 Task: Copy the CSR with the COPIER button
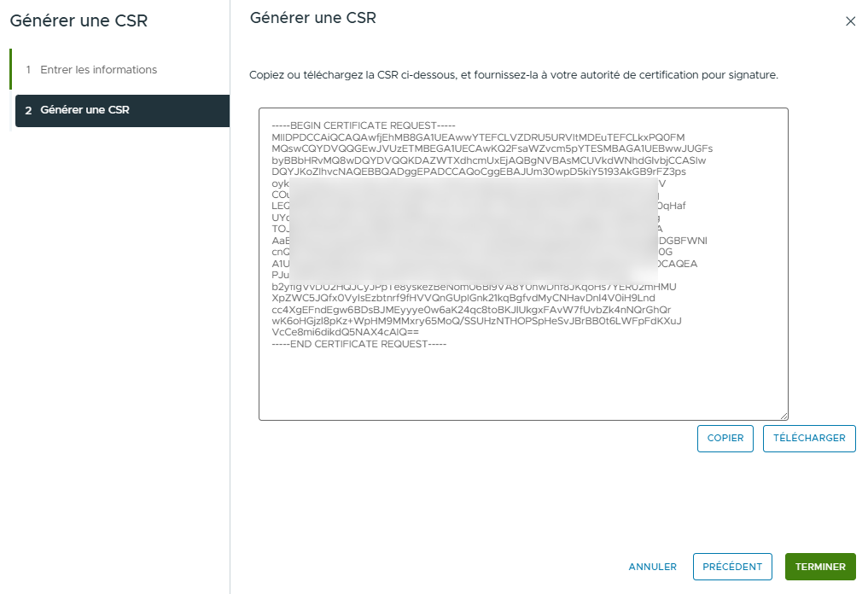[x=725, y=438]
